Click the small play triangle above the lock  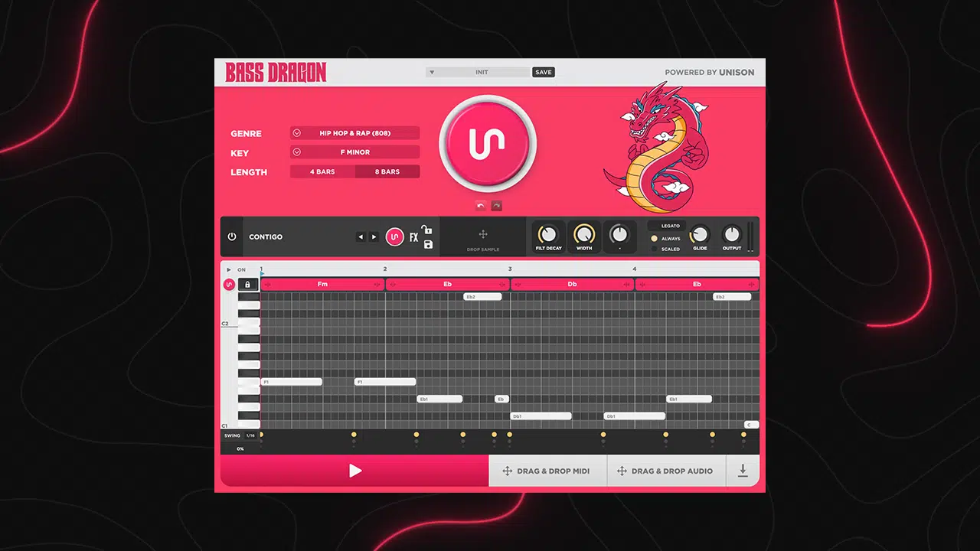pyautogui.click(x=228, y=269)
